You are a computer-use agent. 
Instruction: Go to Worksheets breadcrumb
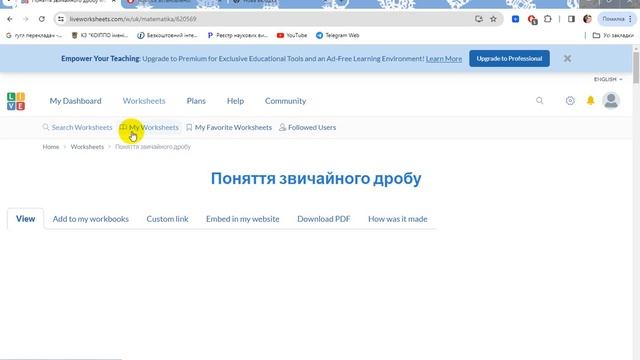click(87, 147)
